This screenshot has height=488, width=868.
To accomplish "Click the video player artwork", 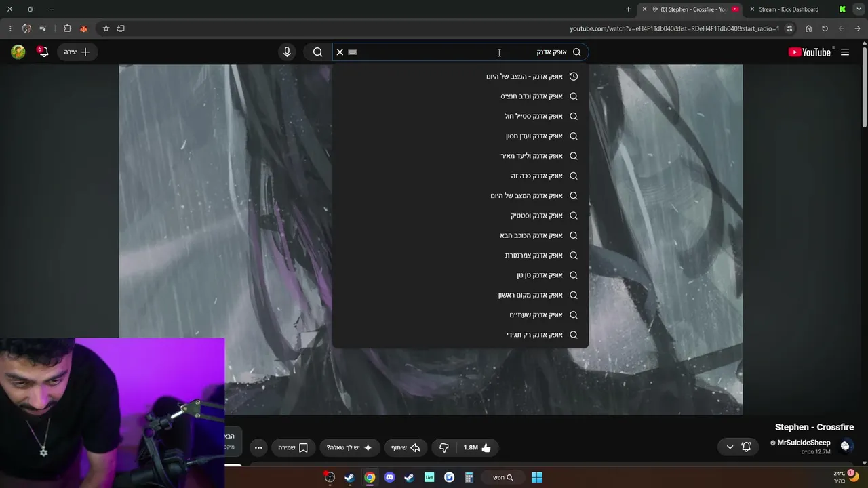I will click(x=431, y=239).
